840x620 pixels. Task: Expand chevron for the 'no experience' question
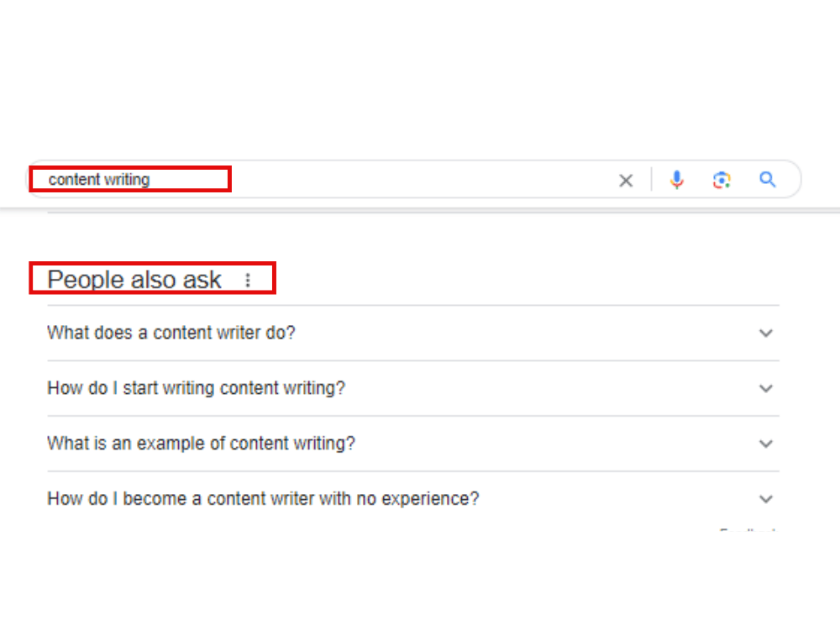(765, 499)
